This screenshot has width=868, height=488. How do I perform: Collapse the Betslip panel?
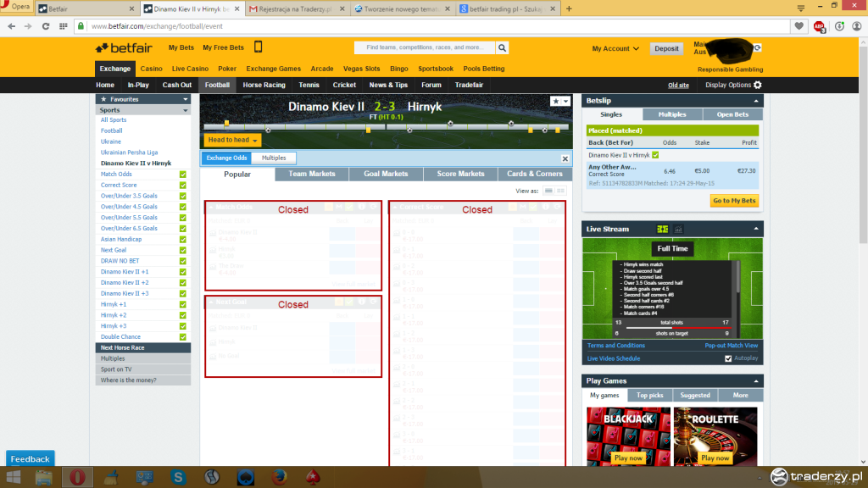pos(756,101)
